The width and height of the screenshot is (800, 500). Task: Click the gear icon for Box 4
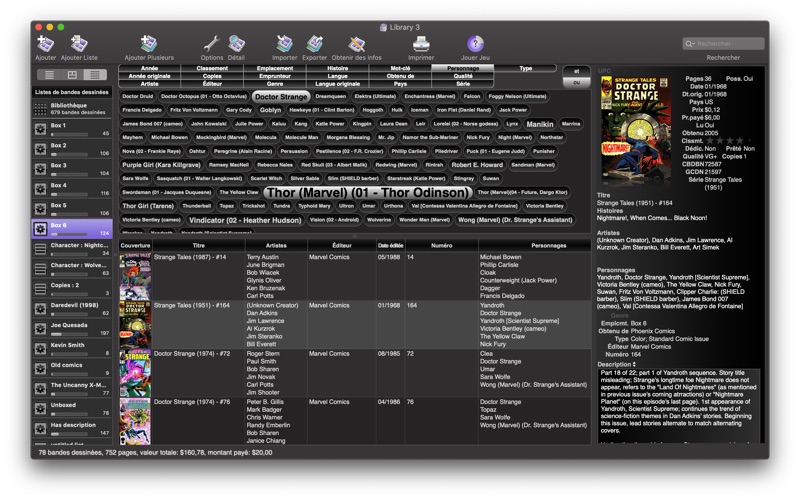[x=40, y=189]
